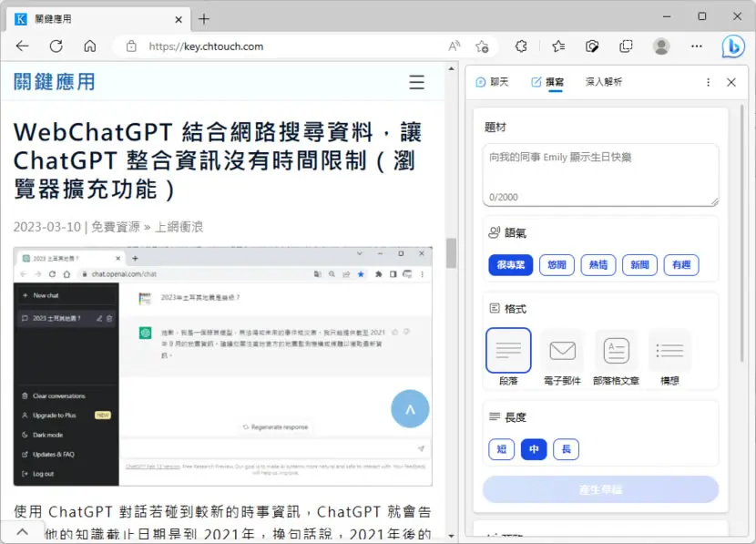This screenshot has height=544, width=756.
Task: Switch to the 聊天 tab
Action: click(x=492, y=82)
